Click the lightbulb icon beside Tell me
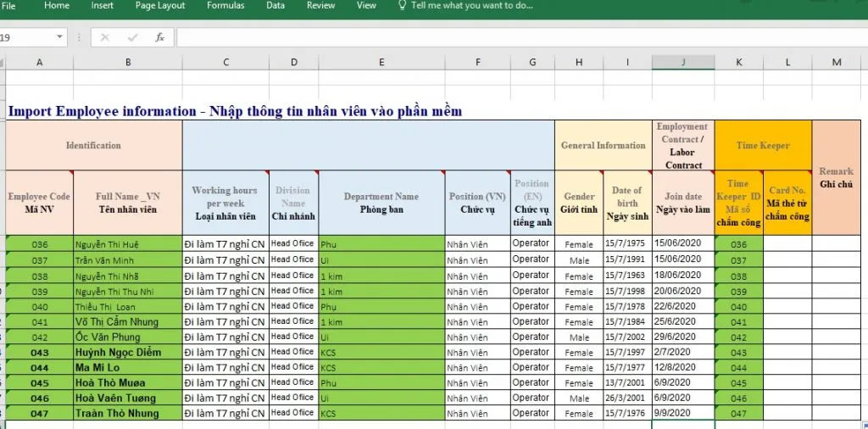Viewport: 868px width, 429px height. coord(403,5)
